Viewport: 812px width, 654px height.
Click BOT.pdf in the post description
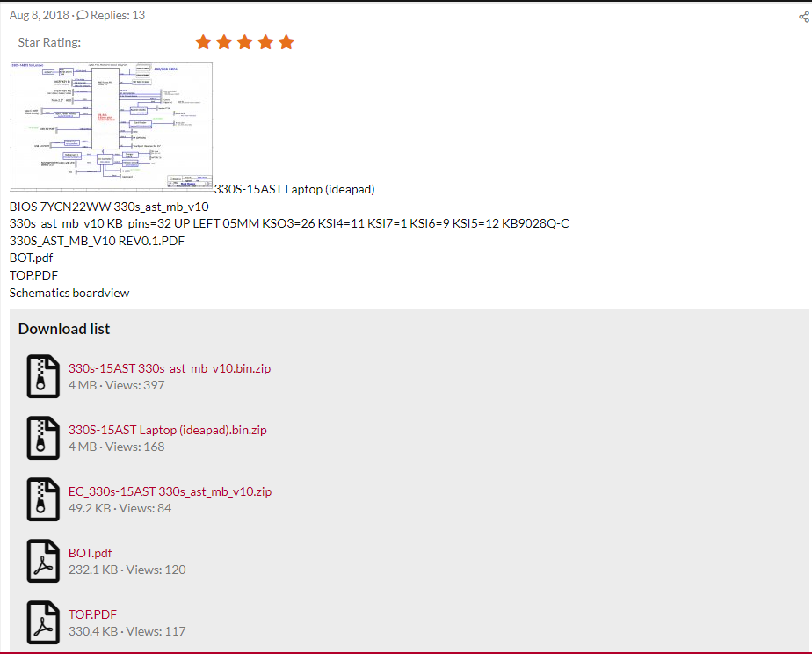(31, 258)
